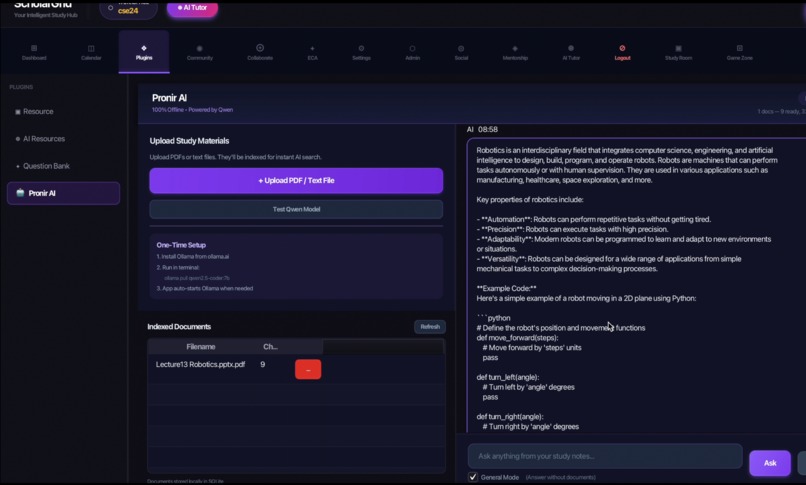Viewport: 806px width, 485px height.
Task: Click the Indexed Documents heading
Action: click(179, 327)
